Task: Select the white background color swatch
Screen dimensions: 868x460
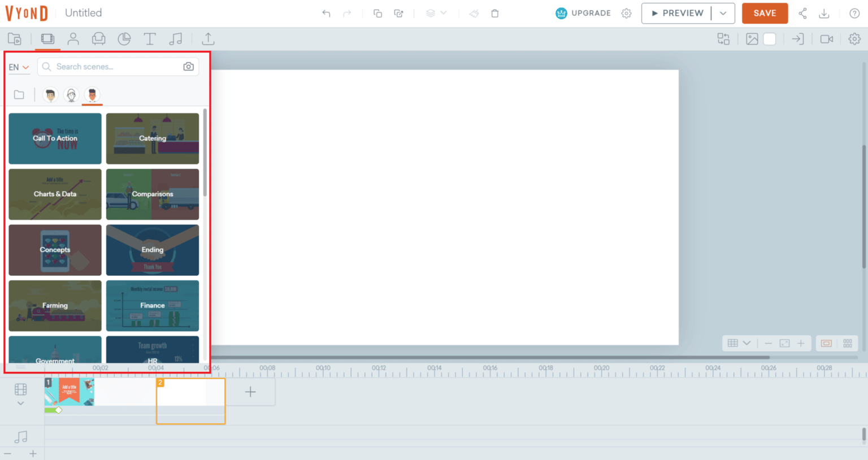Action: (x=770, y=39)
